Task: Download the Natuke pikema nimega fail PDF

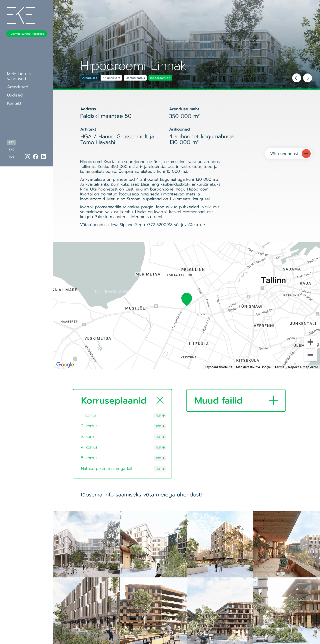Action: [160, 469]
